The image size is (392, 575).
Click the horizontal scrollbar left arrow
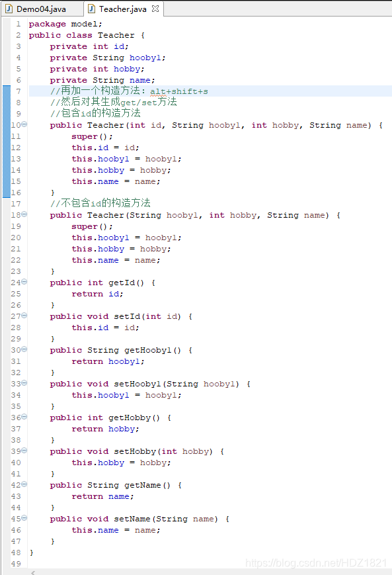tap(33, 572)
